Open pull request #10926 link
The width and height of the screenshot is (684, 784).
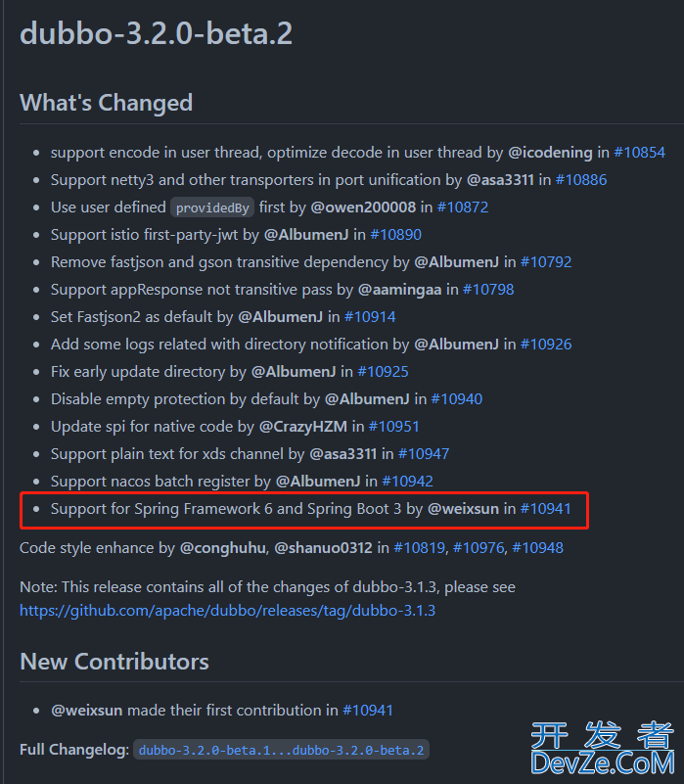point(546,345)
